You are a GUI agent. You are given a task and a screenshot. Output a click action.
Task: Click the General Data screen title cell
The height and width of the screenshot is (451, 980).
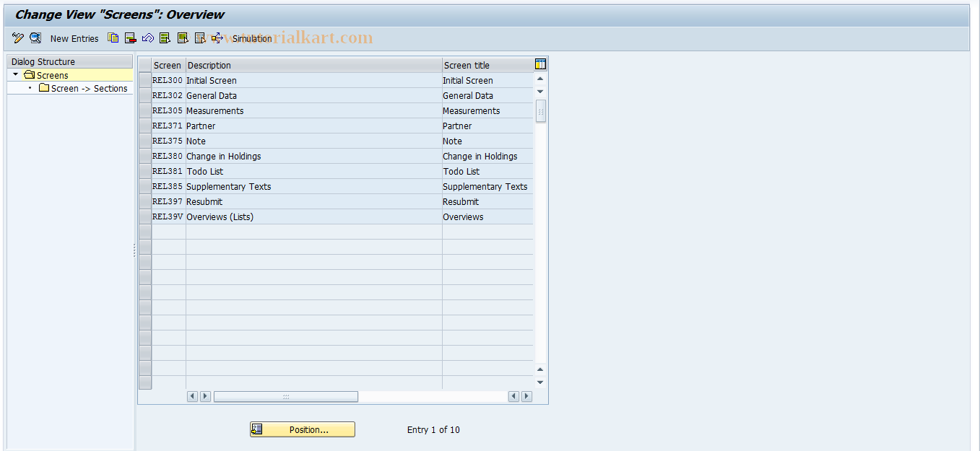(x=487, y=95)
